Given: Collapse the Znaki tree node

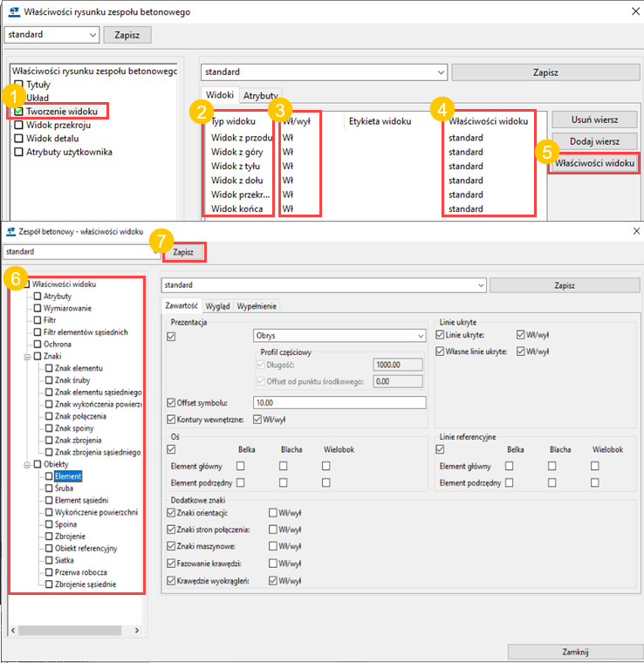Looking at the screenshot, I should point(26,356).
